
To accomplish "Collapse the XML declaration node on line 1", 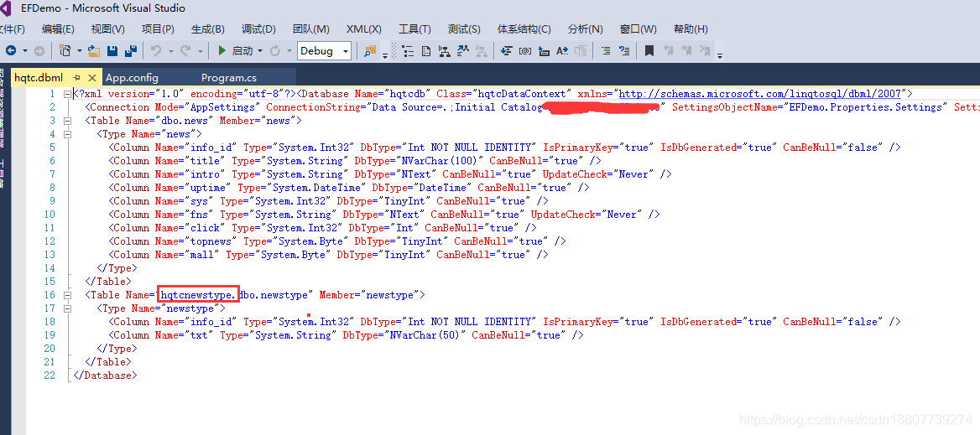I will [67, 94].
